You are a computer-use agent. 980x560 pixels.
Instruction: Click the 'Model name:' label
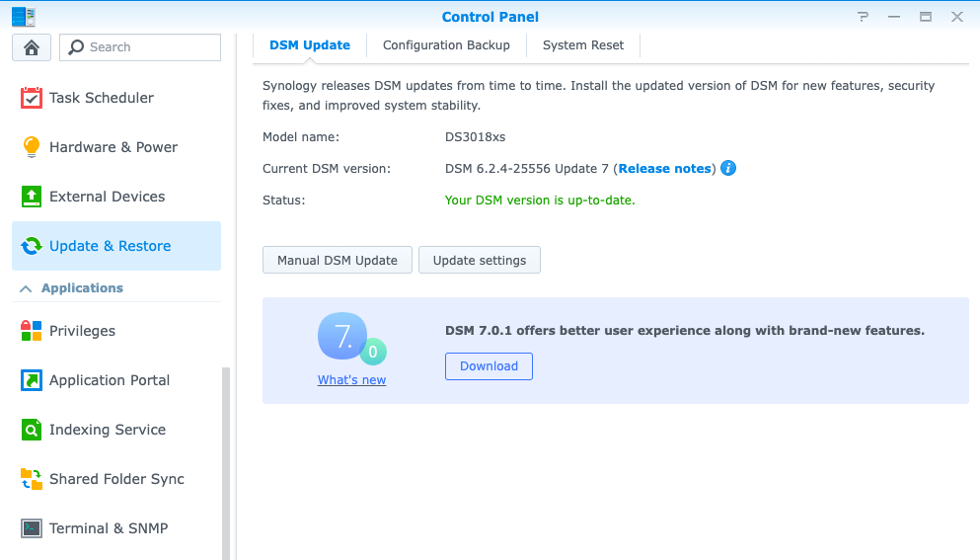coord(301,137)
